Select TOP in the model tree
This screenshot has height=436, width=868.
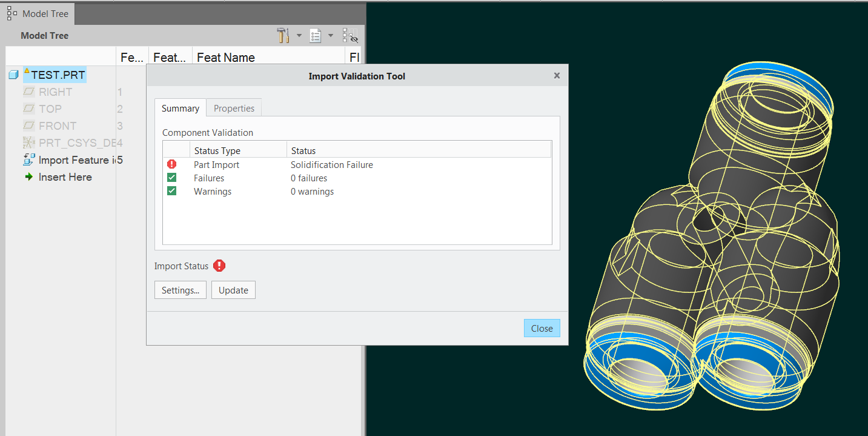(50, 109)
